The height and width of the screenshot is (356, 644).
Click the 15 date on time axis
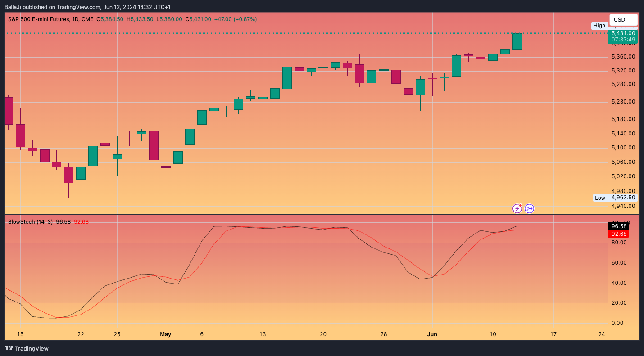coord(20,334)
